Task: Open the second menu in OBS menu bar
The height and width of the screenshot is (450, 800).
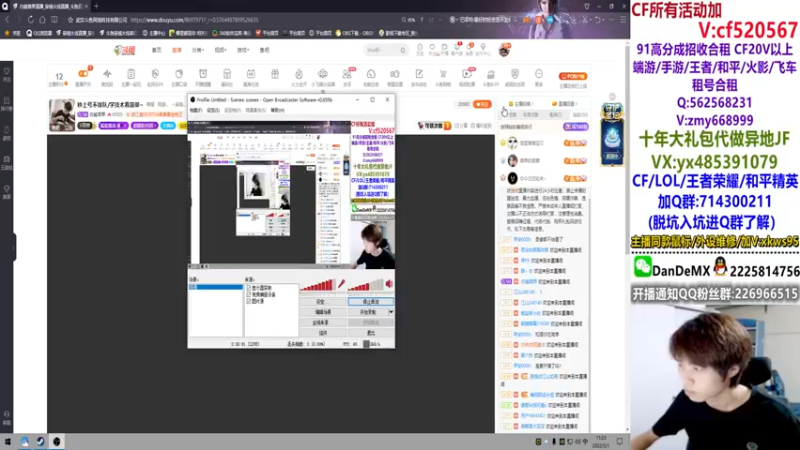Action: coord(213,110)
